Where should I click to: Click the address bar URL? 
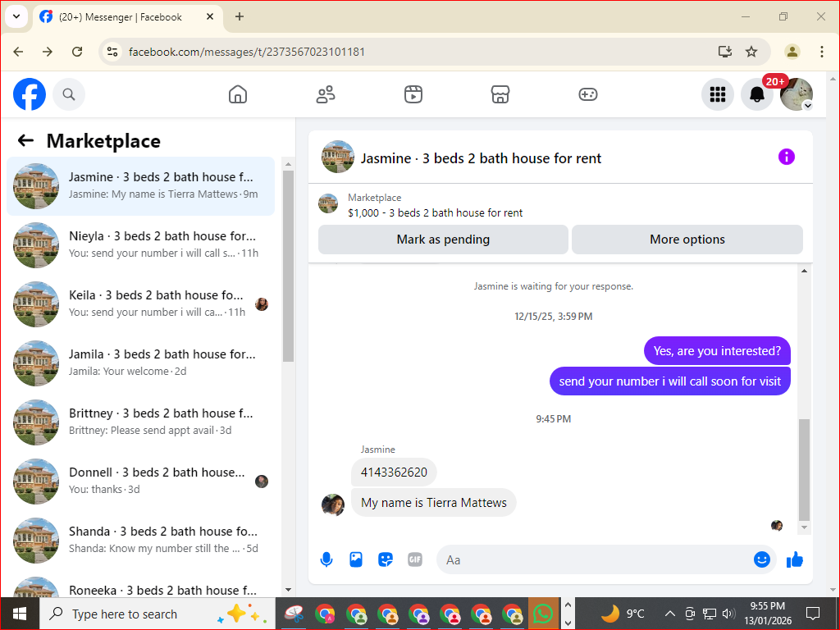[x=246, y=52]
